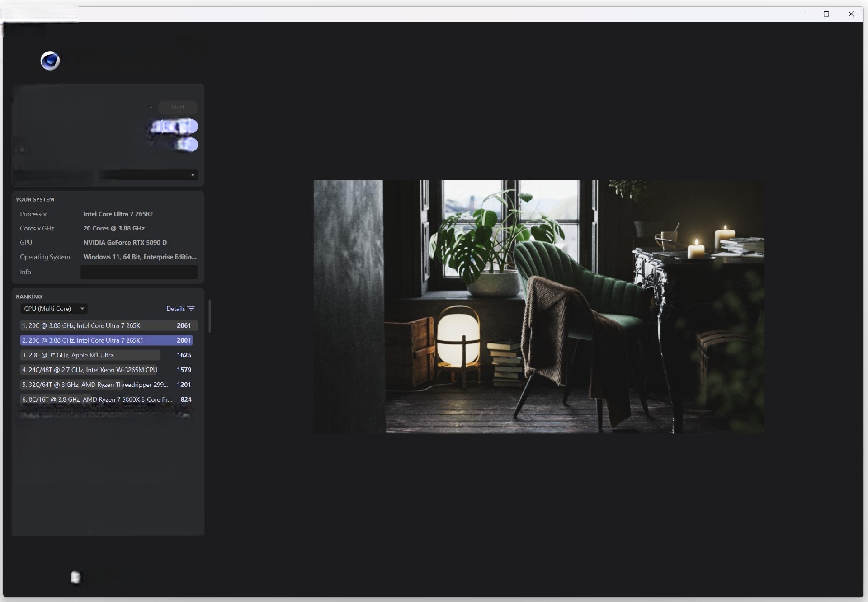Click the Windows 11 operating system value
The image size is (868, 602).
140,257
